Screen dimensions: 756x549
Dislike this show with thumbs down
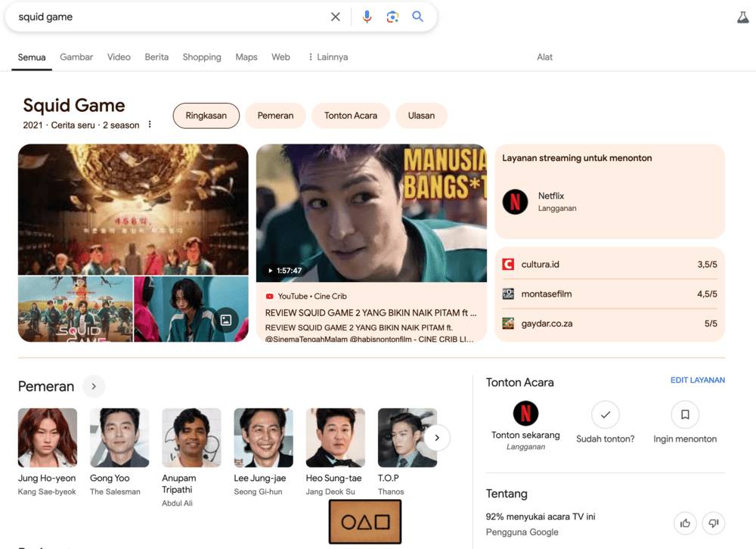(x=714, y=523)
